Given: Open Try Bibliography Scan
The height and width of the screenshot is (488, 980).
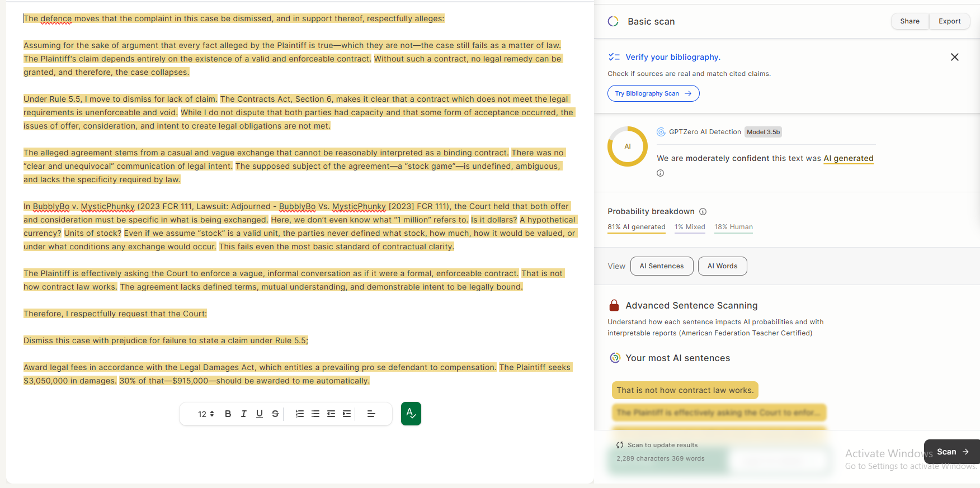Looking at the screenshot, I should pyautogui.click(x=653, y=93).
